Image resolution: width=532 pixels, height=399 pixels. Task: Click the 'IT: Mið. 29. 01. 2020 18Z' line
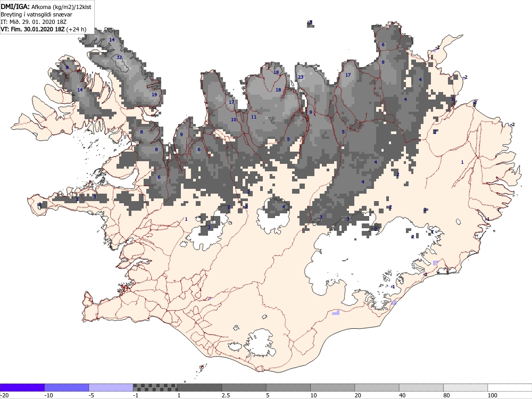click(34, 22)
